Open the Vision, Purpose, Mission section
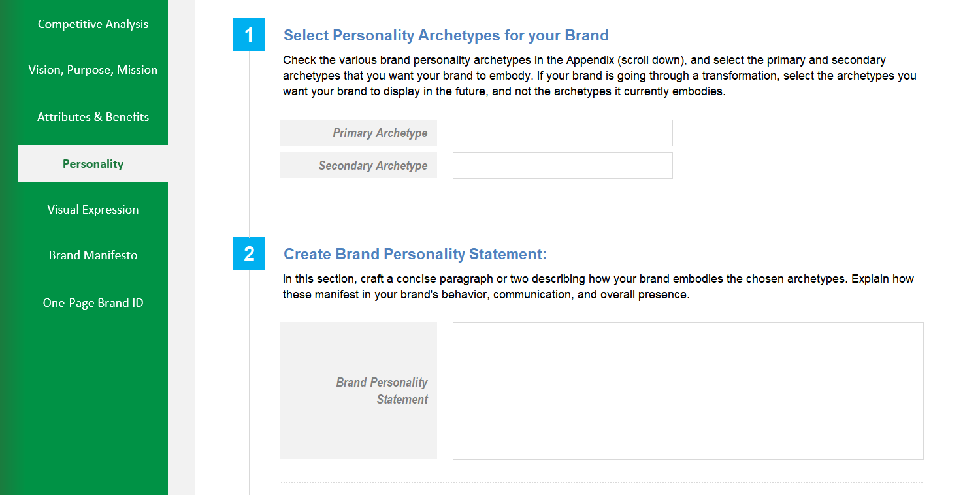 click(x=93, y=69)
